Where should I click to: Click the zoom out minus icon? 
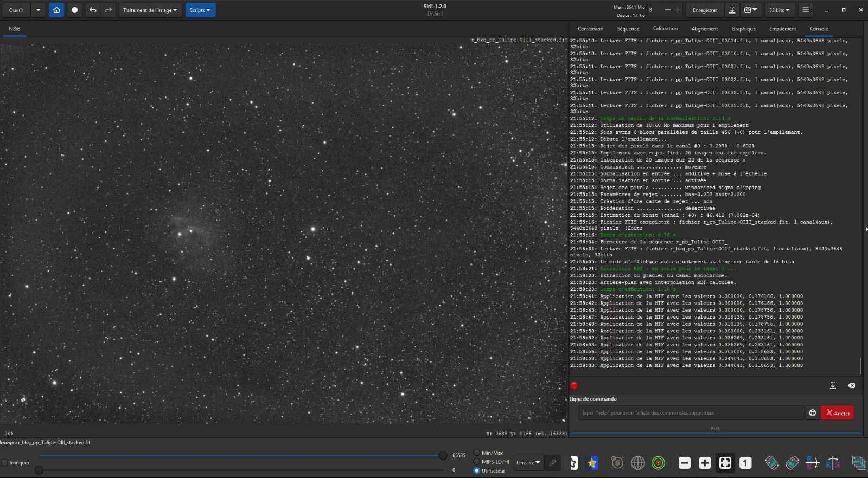click(685, 463)
